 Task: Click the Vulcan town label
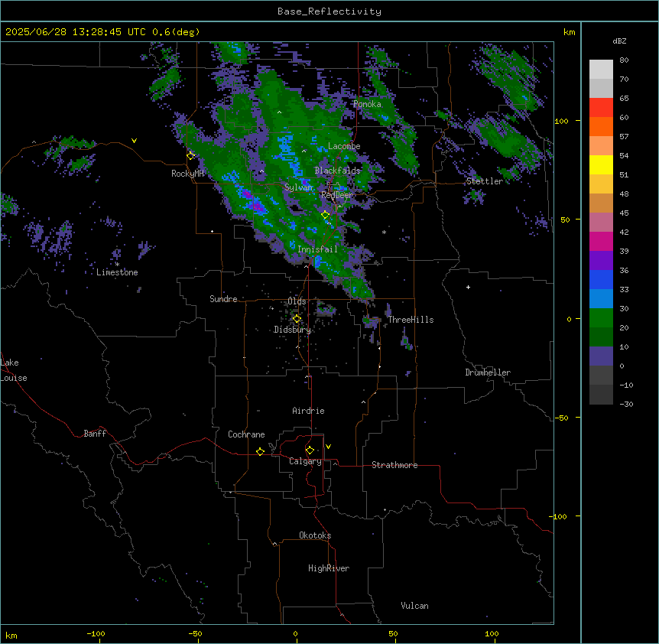414,606
